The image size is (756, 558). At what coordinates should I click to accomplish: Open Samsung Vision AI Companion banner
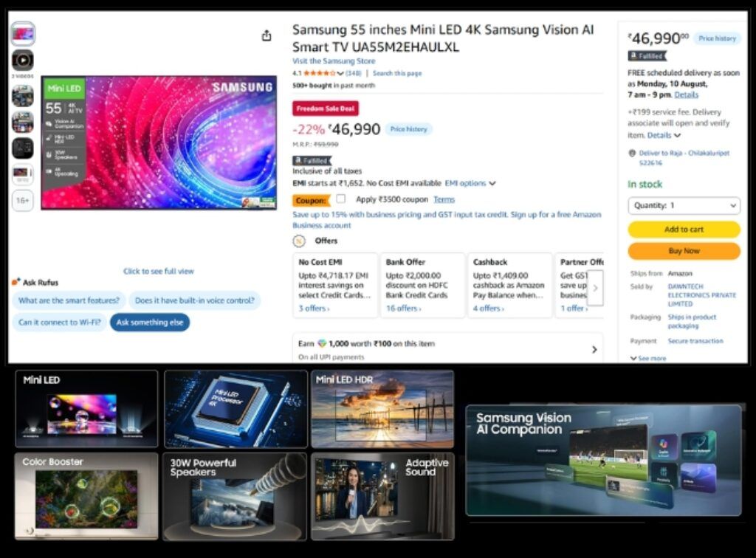click(x=603, y=460)
